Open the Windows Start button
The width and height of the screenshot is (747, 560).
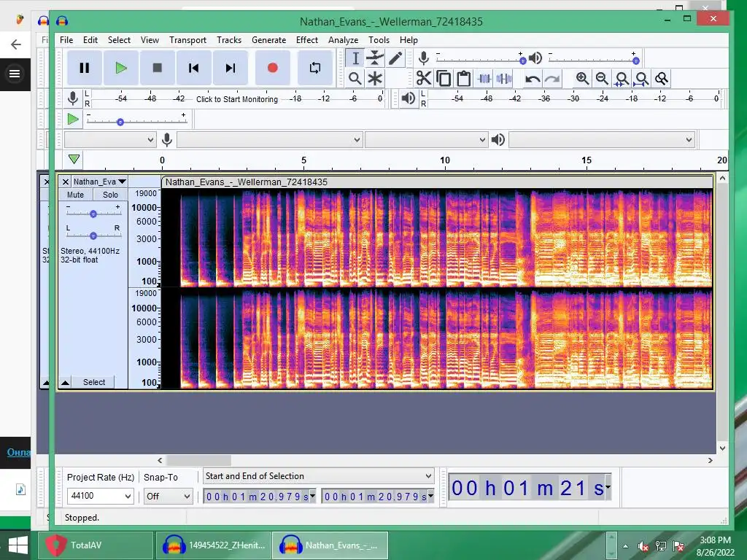(x=18, y=545)
